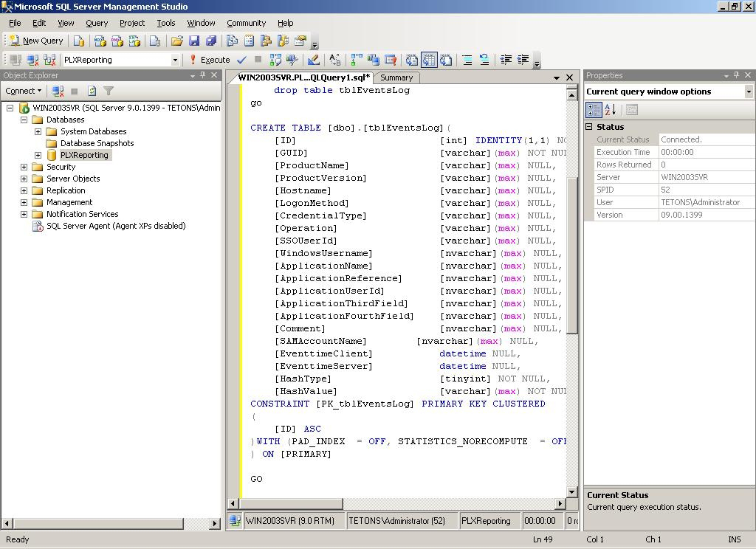Click the Decrease Indent icon

(506, 60)
